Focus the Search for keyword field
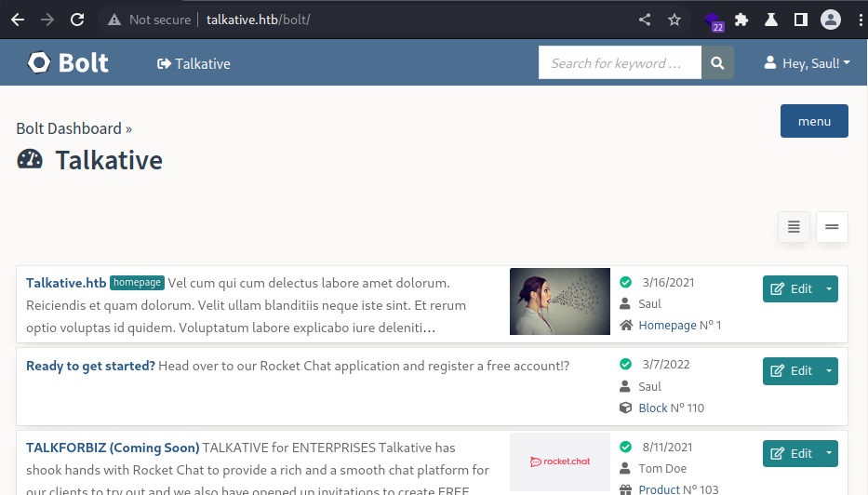The height and width of the screenshot is (495, 868). 620,62
